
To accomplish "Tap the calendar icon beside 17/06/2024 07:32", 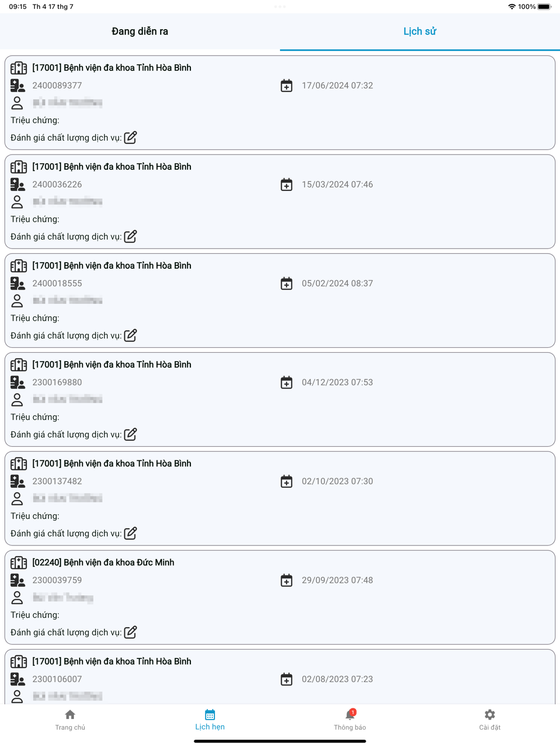I will pos(286,86).
